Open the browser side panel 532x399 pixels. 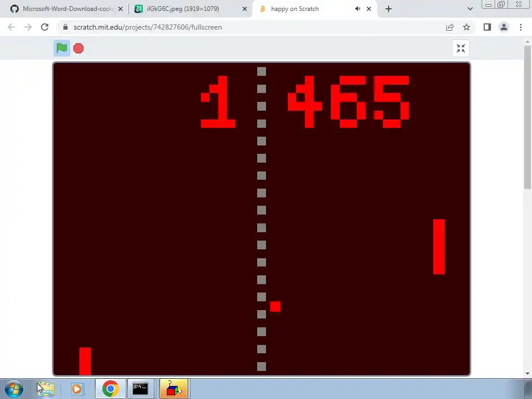487,27
